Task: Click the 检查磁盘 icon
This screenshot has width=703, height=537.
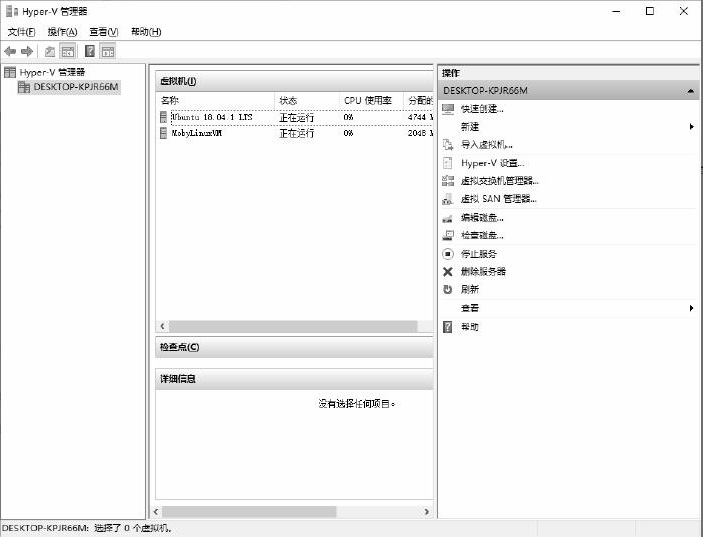Action: pyautogui.click(x=448, y=235)
